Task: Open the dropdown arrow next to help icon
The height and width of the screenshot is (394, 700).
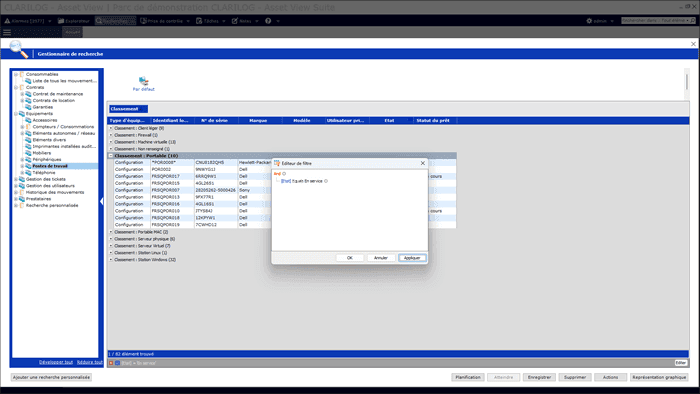Action: click(x=278, y=21)
